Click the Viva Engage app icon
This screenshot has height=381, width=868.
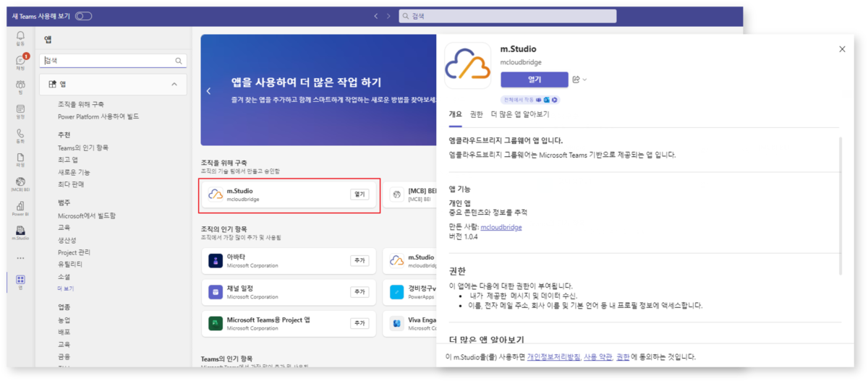pyautogui.click(x=396, y=323)
